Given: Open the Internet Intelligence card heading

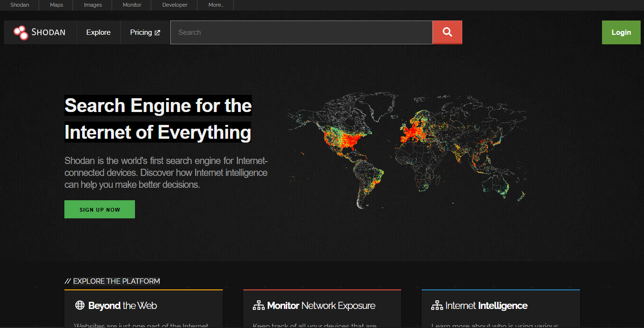Looking at the screenshot, I should [x=486, y=306].
